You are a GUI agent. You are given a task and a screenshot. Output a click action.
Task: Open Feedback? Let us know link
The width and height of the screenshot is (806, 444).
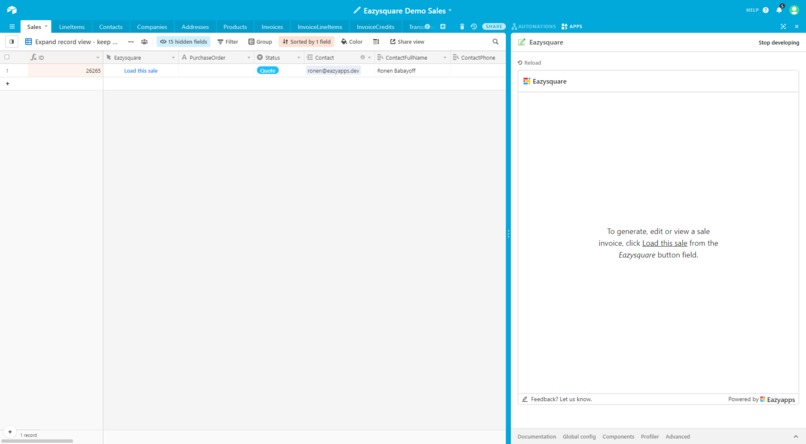point(557,399)
